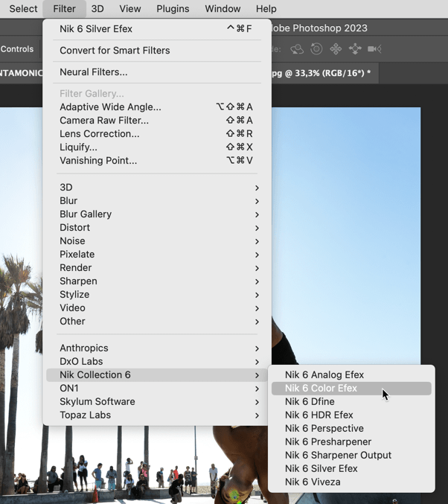The height and width of the screenshot is (504, 448).
Task: Open the Select menu
Action: click(x=23, y=9)
